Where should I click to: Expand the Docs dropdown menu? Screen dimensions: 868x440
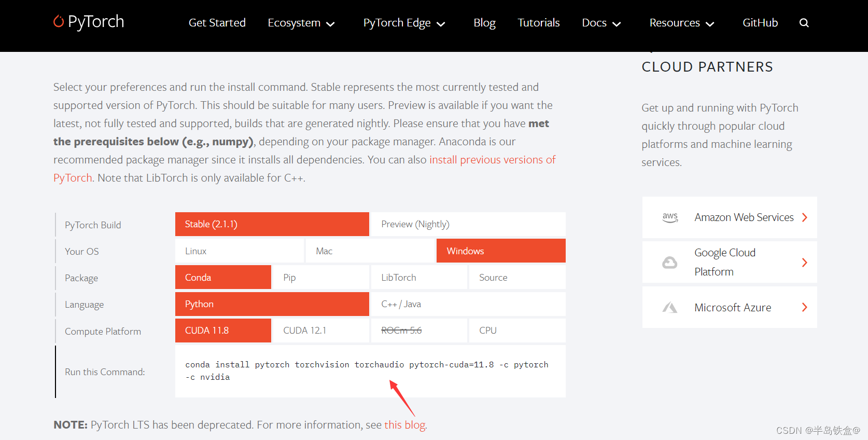pyautogui.click(x=601, y=23)
